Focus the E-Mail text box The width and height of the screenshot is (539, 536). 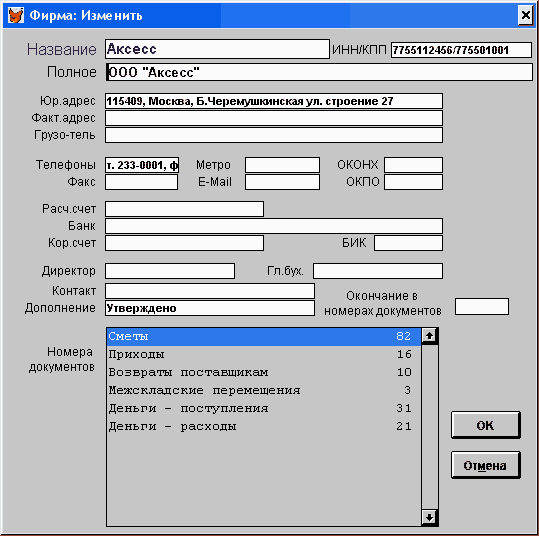[x=282, y=182]
